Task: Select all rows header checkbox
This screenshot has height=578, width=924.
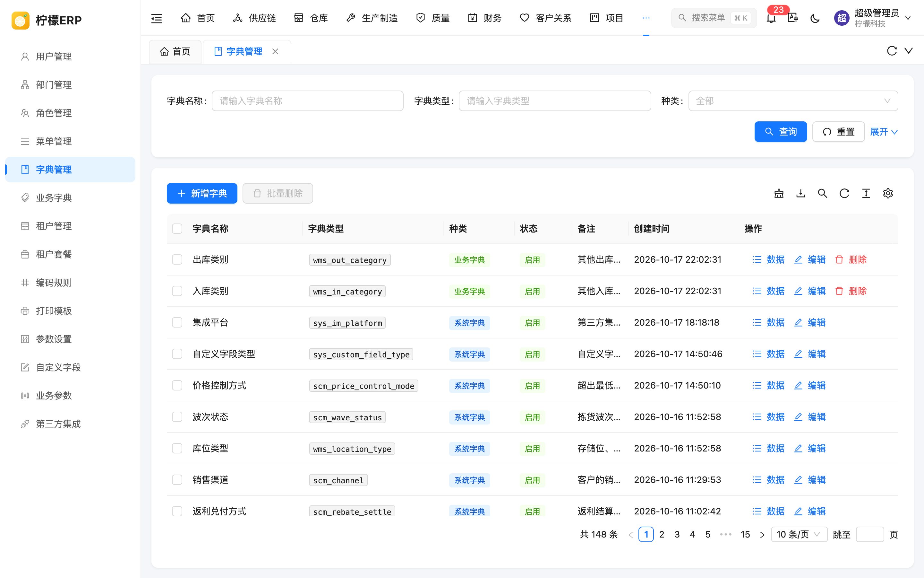Action: coord(177,229)
